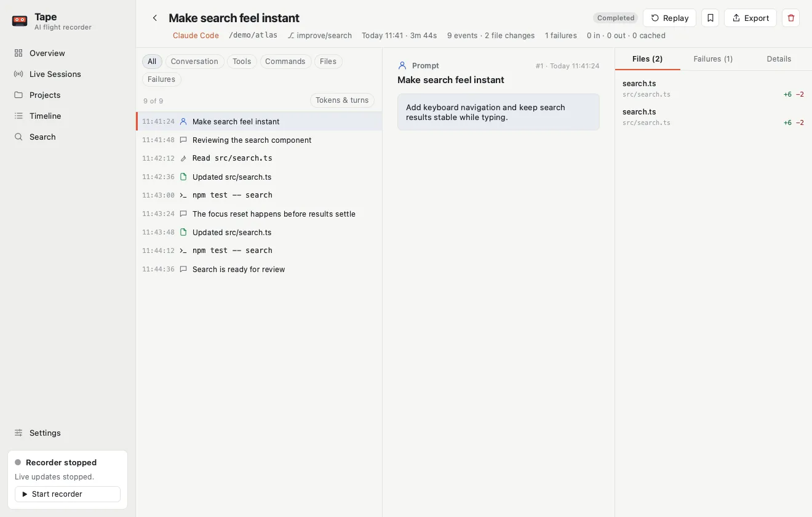Image resolution: width=812 pixels, height=517 pixels.
Task: Click the /demo/atlas project path
Action: tap(253, 36)
